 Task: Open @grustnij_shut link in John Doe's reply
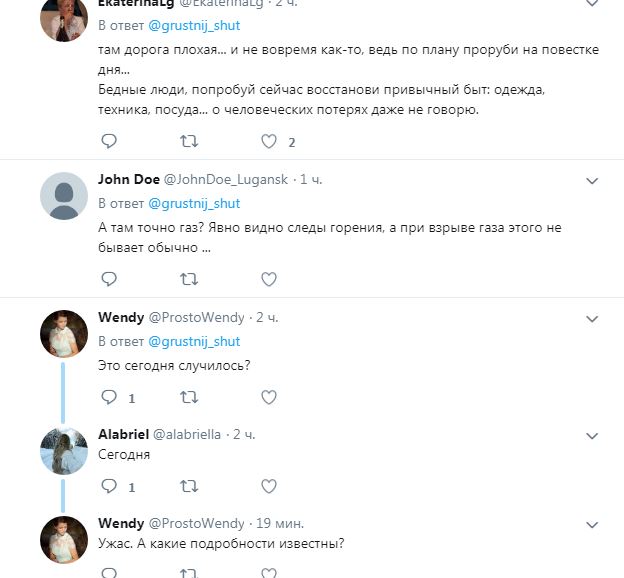[x=194, y=203]
